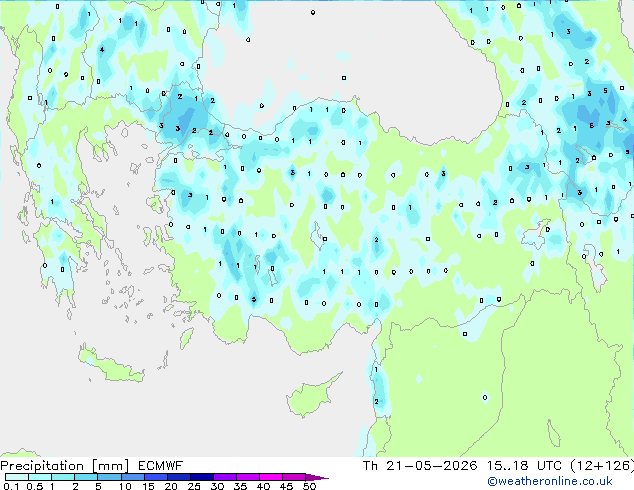This screenshot has width=634, height=490.
Task: Click the legend label '10'
Action: pos(125,486)
